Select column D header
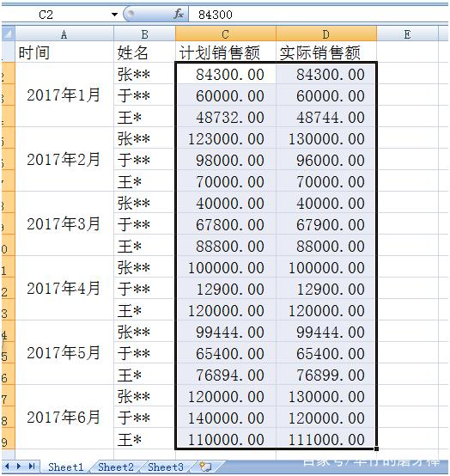The image size is (450, 476). [x=326, y=34]
